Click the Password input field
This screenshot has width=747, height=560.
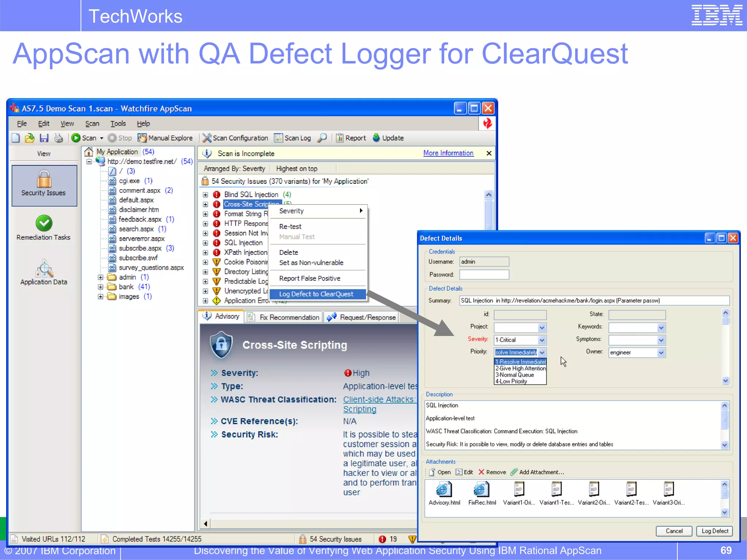tap(484, 275)
